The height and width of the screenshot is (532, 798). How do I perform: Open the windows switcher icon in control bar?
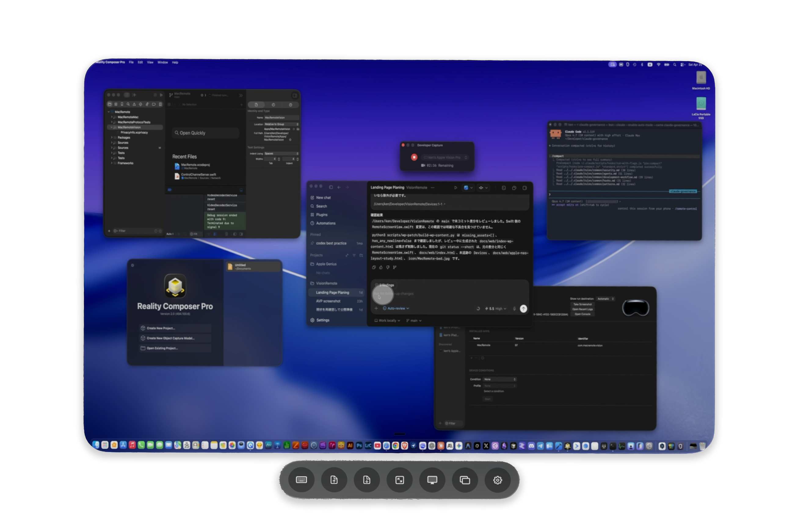coord(465,480)
